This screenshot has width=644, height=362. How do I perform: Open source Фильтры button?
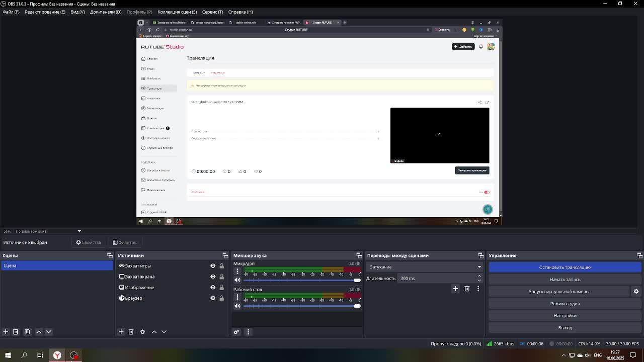tap(125, 242)
